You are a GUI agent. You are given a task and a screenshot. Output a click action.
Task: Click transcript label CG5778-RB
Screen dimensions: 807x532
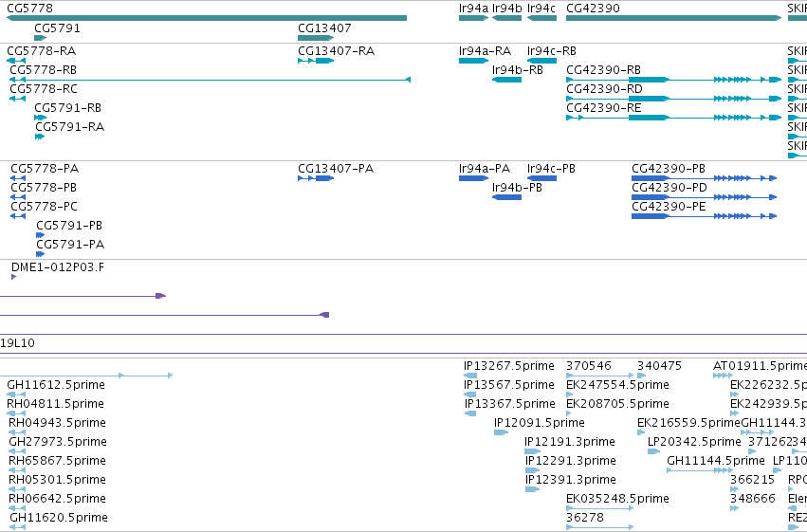point(44,70)
